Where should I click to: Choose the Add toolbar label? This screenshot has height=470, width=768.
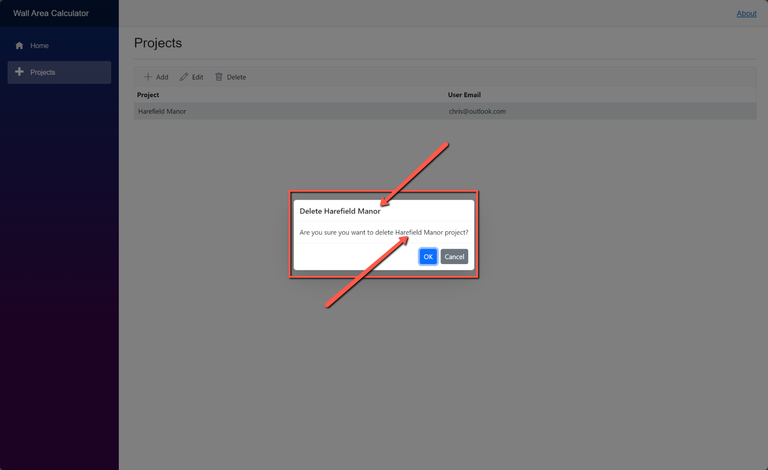tap(162, 77)
